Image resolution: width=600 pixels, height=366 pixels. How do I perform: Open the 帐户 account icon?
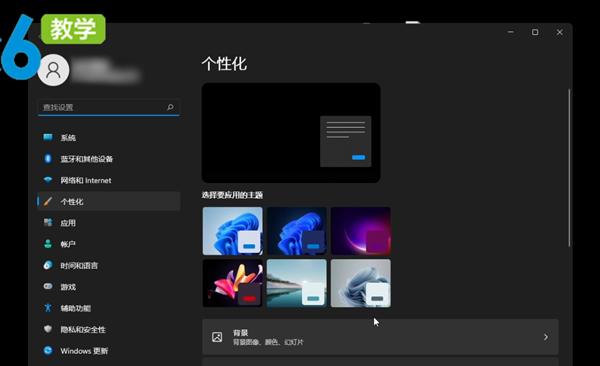(48, 244)
